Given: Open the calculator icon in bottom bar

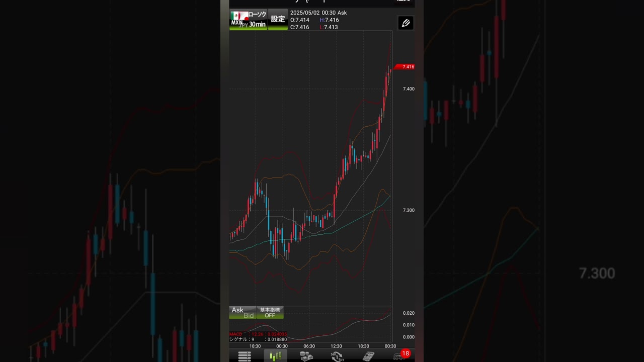Looking at the screenshot, I should pos(368,356).
